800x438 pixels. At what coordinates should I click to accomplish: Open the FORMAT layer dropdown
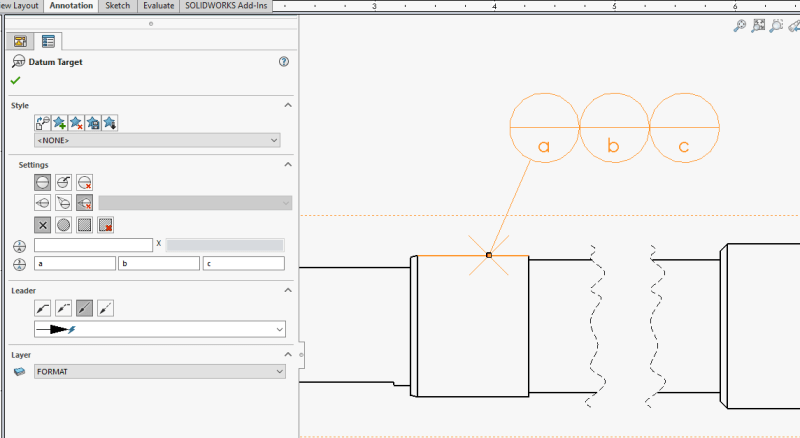tap(160, 372)
